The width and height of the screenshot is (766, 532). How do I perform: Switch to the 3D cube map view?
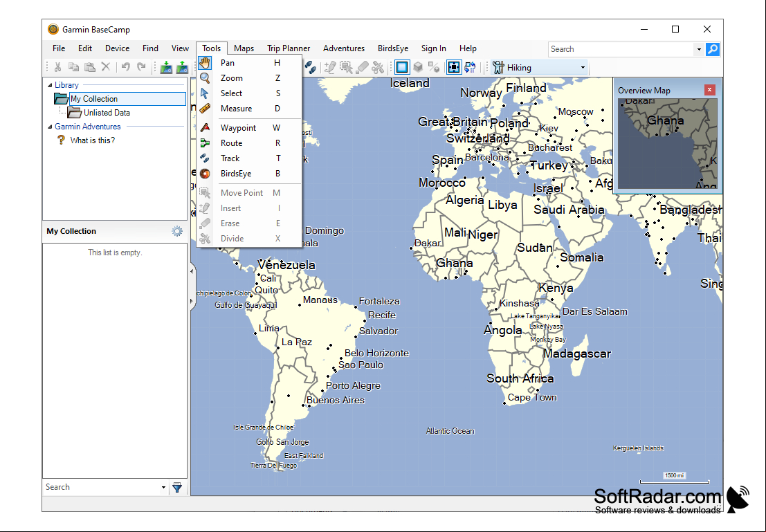[x=418, y=67]
